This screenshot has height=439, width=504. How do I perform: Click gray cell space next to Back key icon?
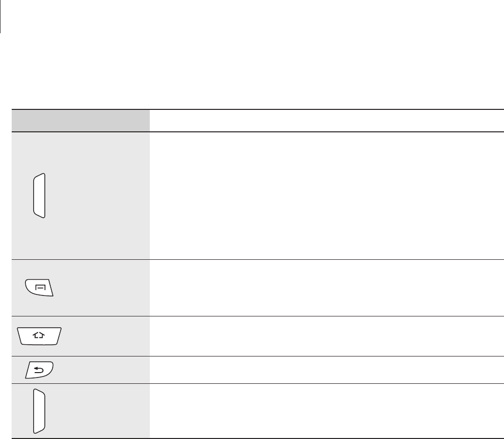coord(101,370)
